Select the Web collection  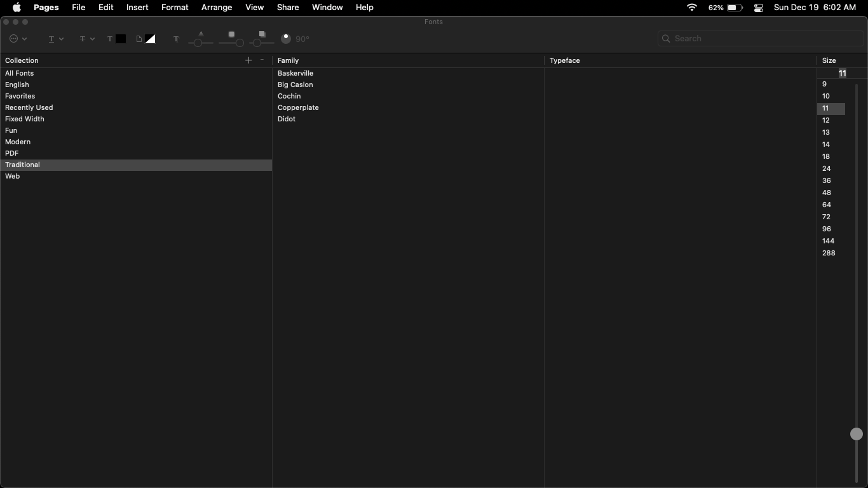(x=136, y=176)
